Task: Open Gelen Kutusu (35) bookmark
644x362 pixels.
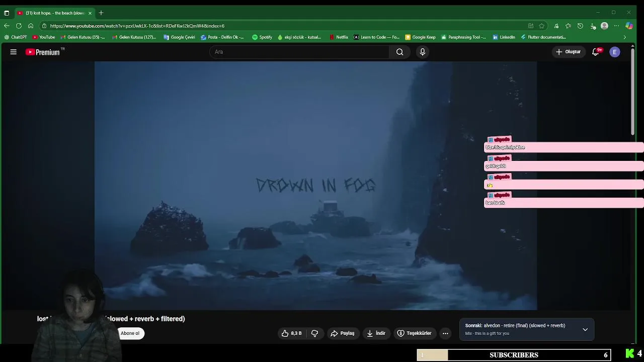Action: [83, 37]
